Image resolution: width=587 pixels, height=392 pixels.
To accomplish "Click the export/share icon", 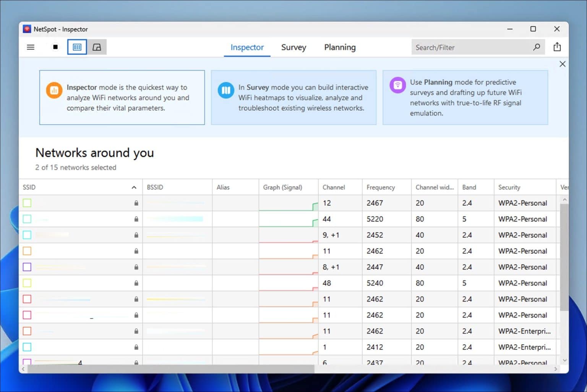I will coord(557,47).
